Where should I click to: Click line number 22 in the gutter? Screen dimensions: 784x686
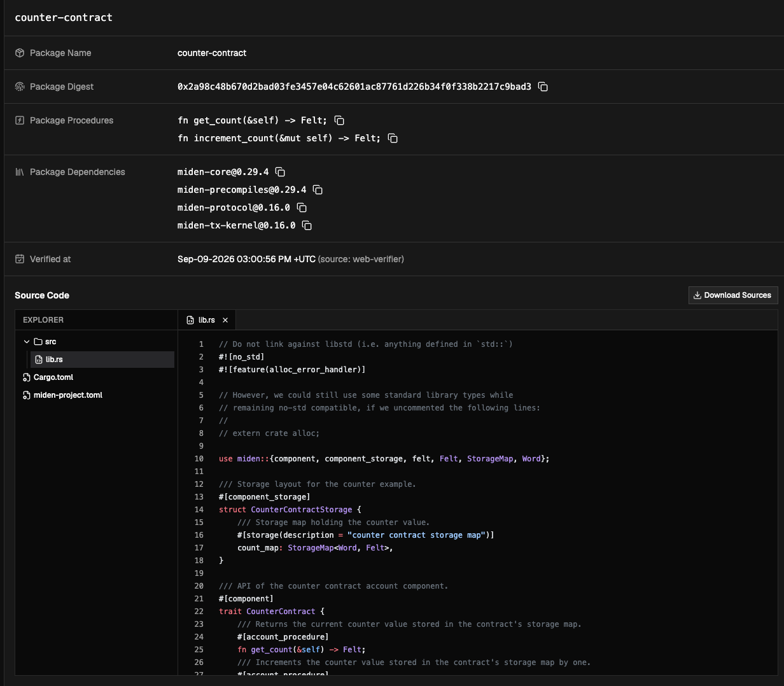199,612
